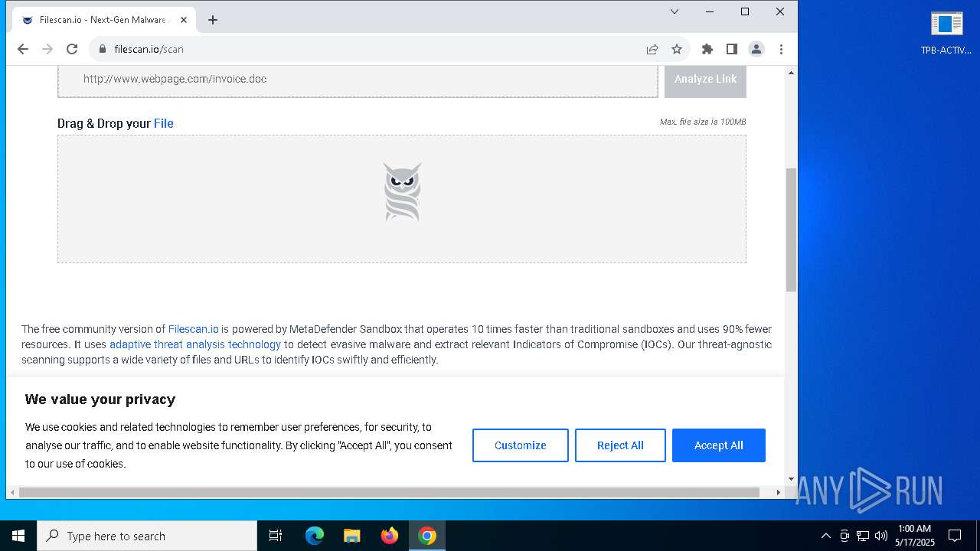Show hidden system tray icons
The width and height of the screenshot is (980, 551).
825,536
